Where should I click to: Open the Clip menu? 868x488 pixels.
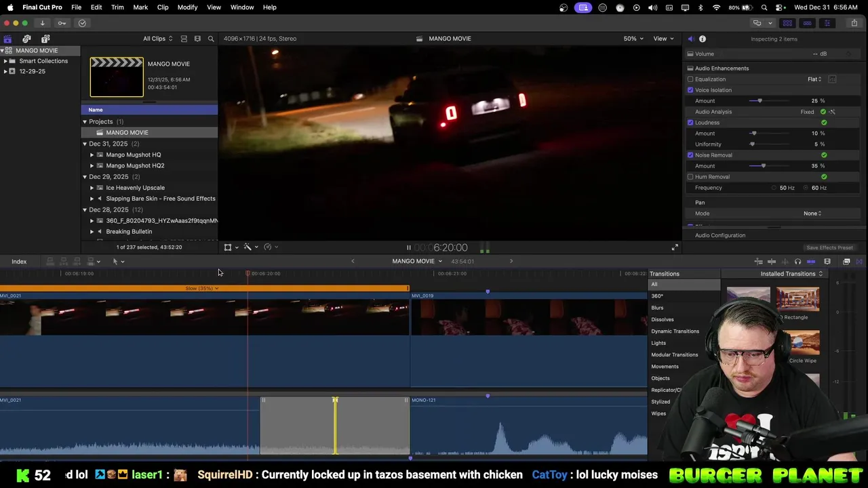[163, 7]
